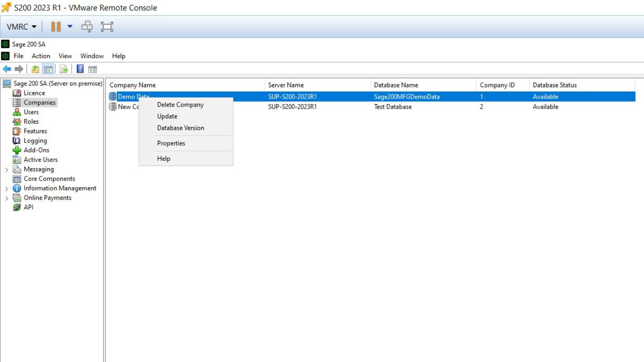The height and width of the screenshot is (362, 644).
Task: Open Logging in the console tree
Action: click(35, 141)
